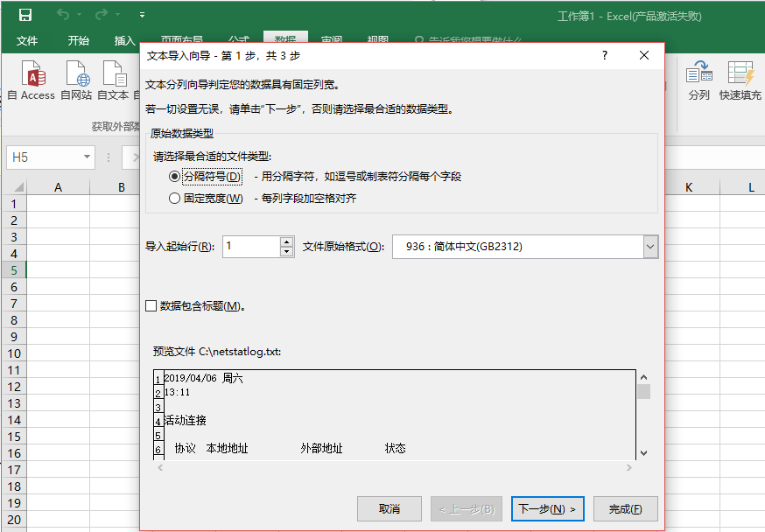Click the wizard help question mark
765x532 pixels.
pos(605,55)
